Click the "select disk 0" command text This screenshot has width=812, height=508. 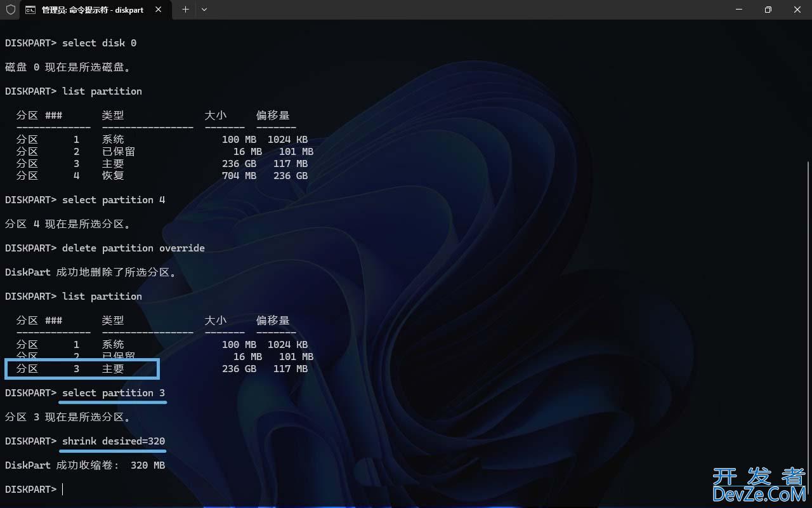click(100, 43)
